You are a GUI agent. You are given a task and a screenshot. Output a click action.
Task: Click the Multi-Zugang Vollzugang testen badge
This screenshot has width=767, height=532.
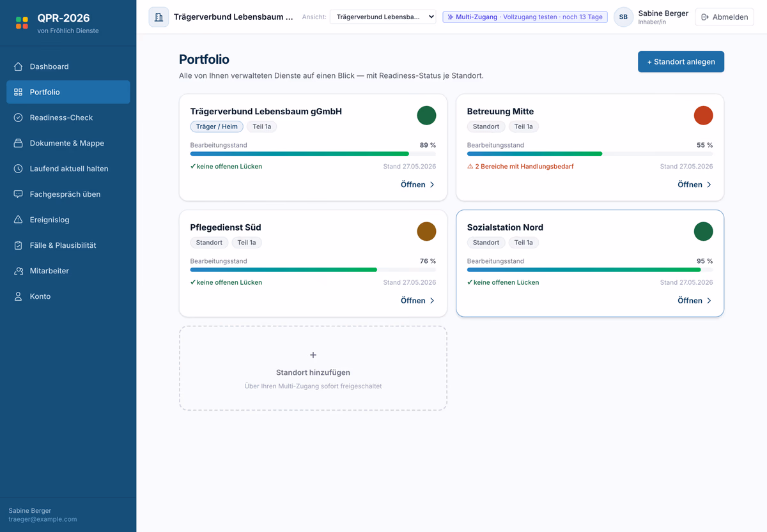525,17
